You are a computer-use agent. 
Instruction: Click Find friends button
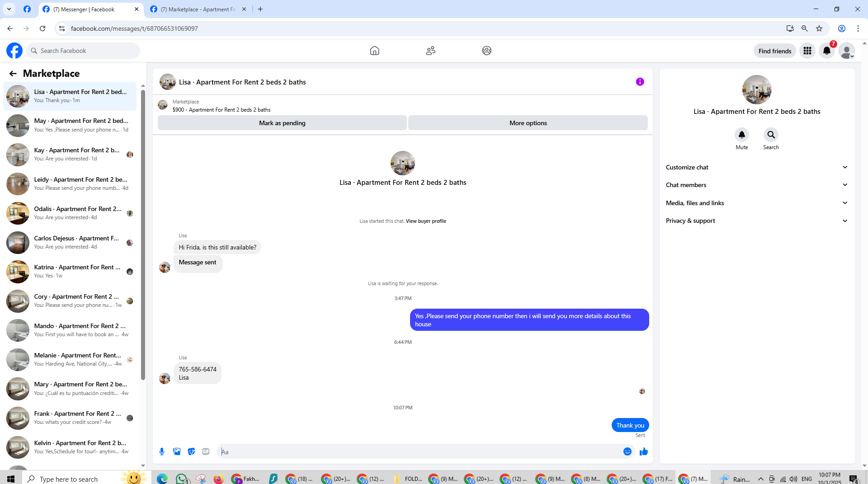775,51
